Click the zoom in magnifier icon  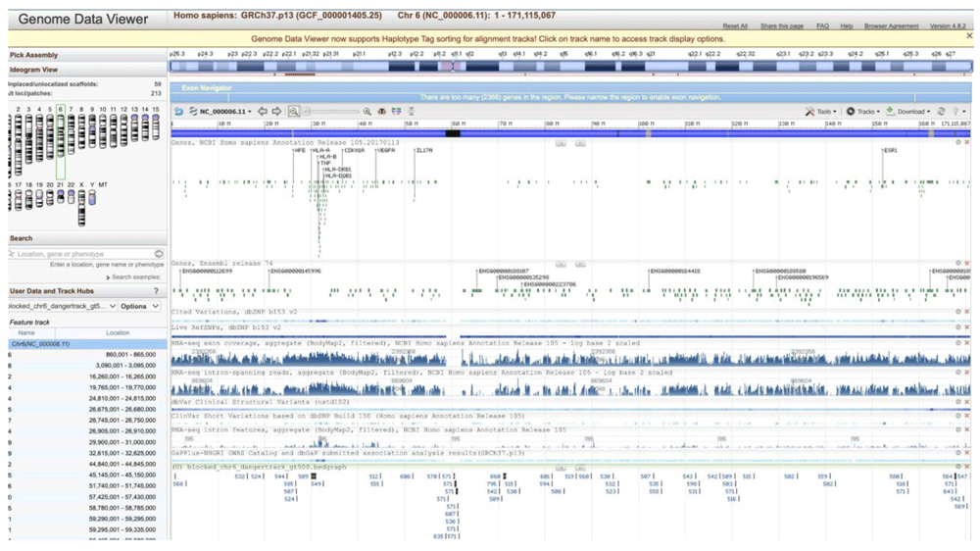(367, 112)
